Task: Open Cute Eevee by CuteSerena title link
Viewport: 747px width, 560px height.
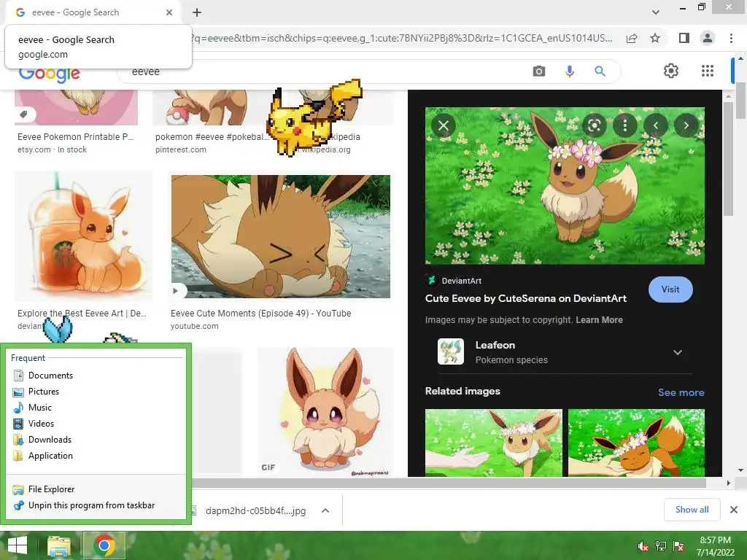Action: click(x=525, y=298)
